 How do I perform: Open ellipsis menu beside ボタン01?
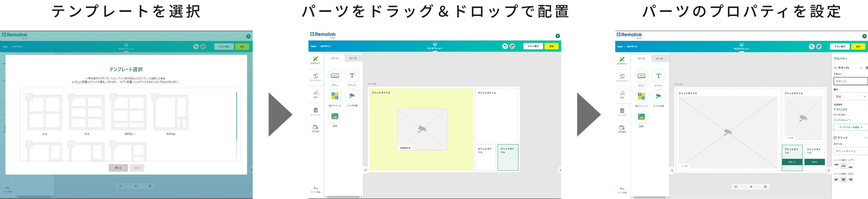click(x=861, y=68)
